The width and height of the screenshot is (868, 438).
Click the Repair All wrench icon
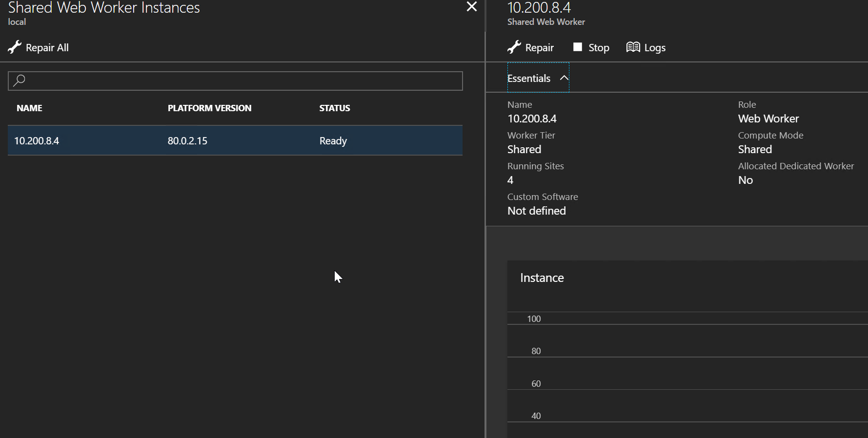[15, 47]
